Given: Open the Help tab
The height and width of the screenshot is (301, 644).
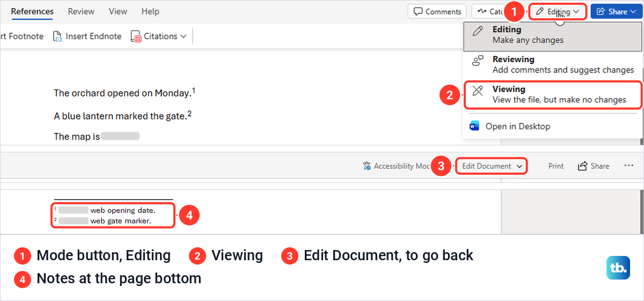Looking at the screenshot, I should pyautogui.click(x=150, y=11).
